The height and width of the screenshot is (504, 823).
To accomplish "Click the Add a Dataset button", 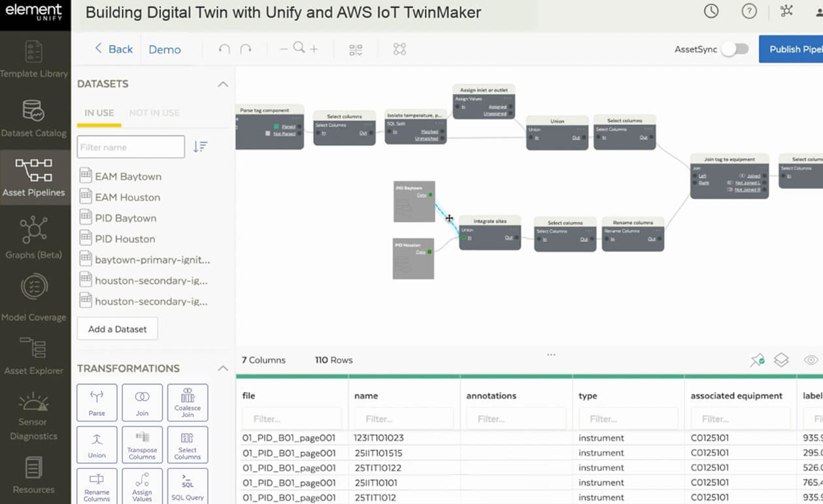I will (x=118, y=329).
